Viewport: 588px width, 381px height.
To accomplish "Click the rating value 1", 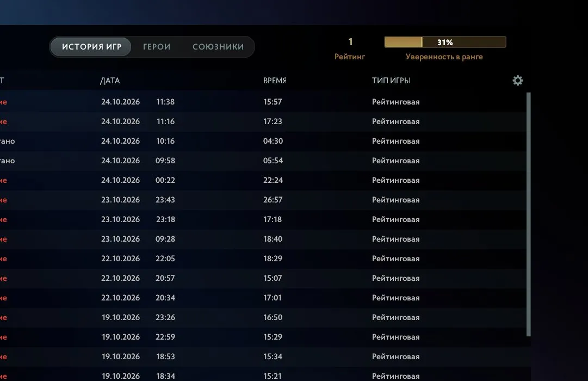I will tap(350, 42).
